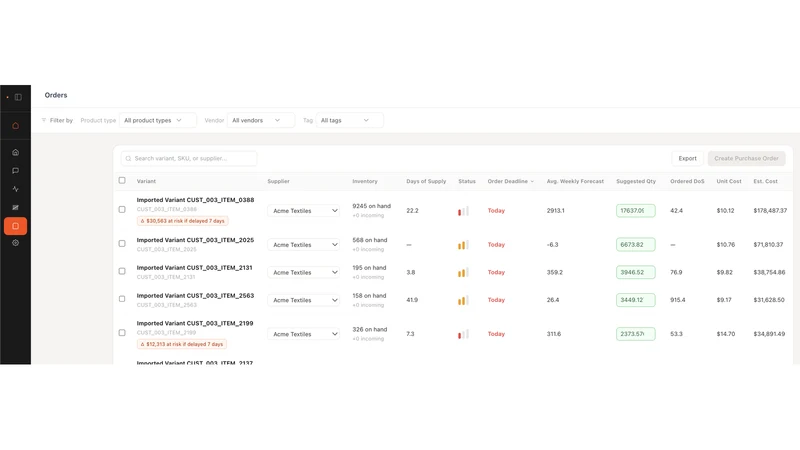Edit suggested quantity field 6673.82
Image resolution: width=800 pixels, height=450 pixels.
[636, 245]
